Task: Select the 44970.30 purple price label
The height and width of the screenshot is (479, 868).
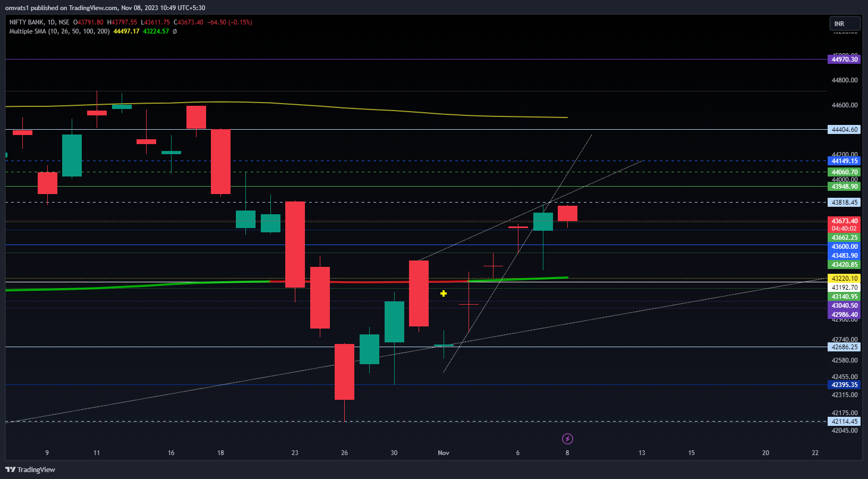Action: tap(844, 60)
